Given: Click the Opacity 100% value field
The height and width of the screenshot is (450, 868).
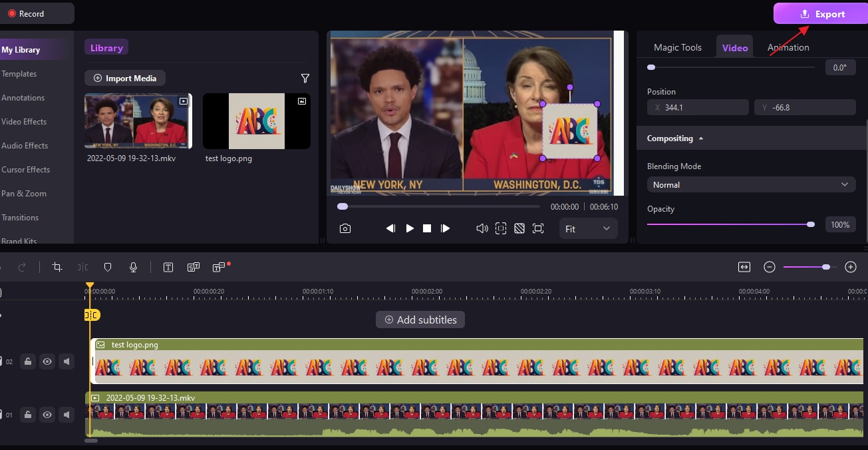Looking at the screenshot, I should pyautogui.click(x=840, y=225).
